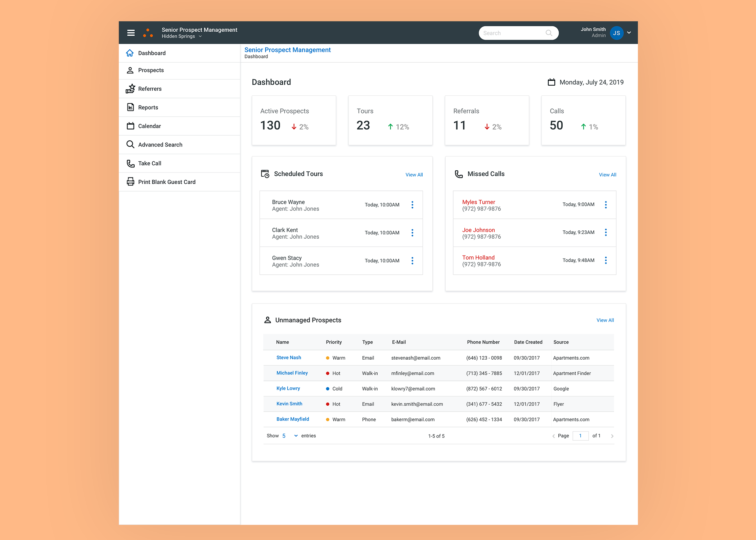Open Print Blank Guest Card in the sidebar
The width and height of the screenshot is (756, 540).
[x=166, y=182]
